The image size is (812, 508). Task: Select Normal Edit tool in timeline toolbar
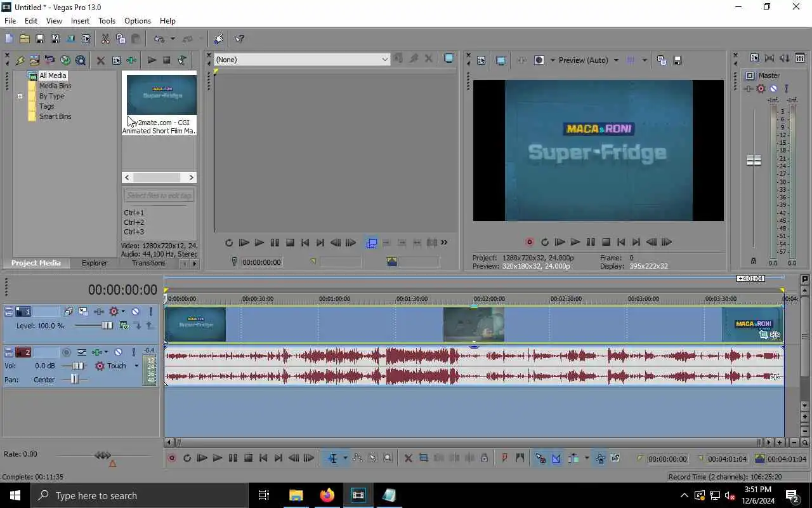click(x=332, y=458)
